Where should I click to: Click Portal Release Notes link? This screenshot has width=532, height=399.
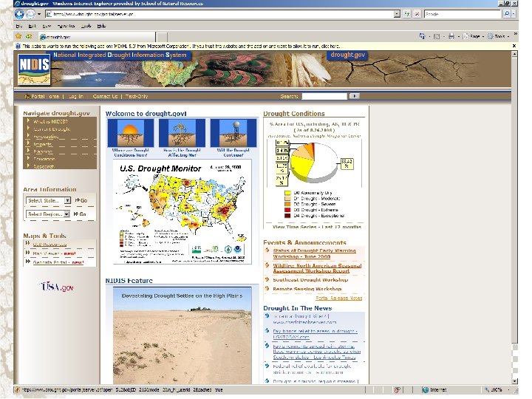(x=338, y=298)
